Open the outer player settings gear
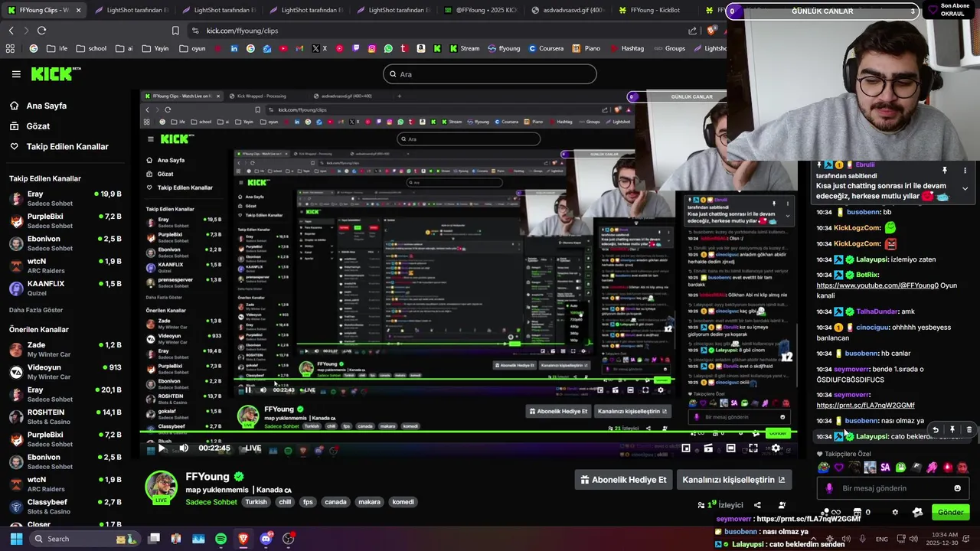980x551 pixels. pyautogui.click(x=776, y=448)
